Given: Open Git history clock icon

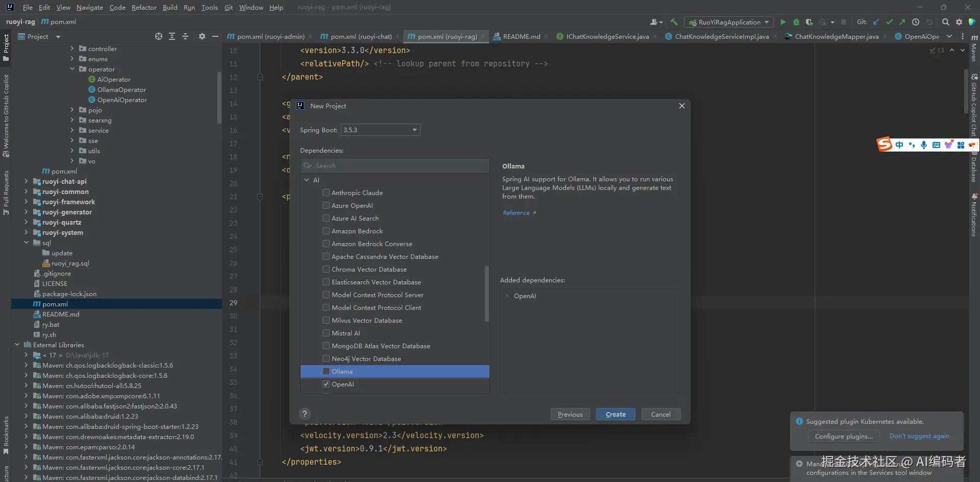Looking at the screenshot, I should (x=916, y=22).
